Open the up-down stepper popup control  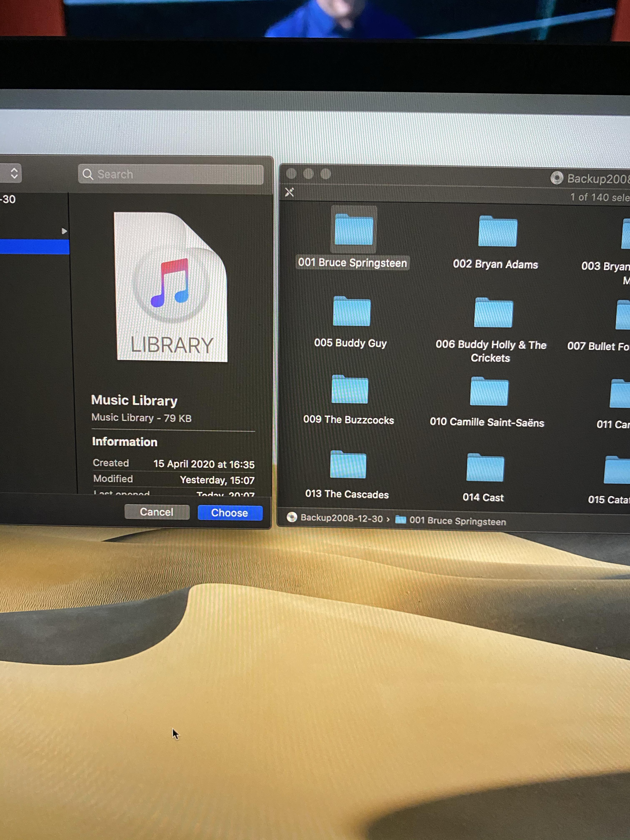click(x=14, y=173)
